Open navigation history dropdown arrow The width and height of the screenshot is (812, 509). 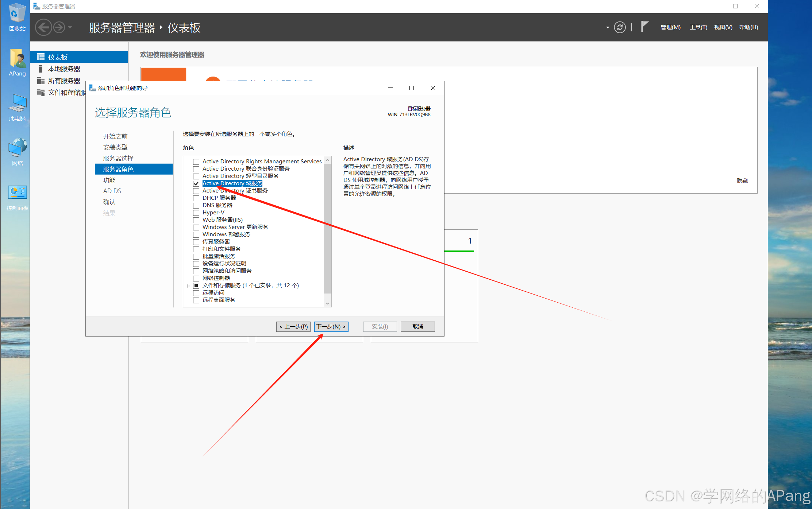[x=70, y=27]
